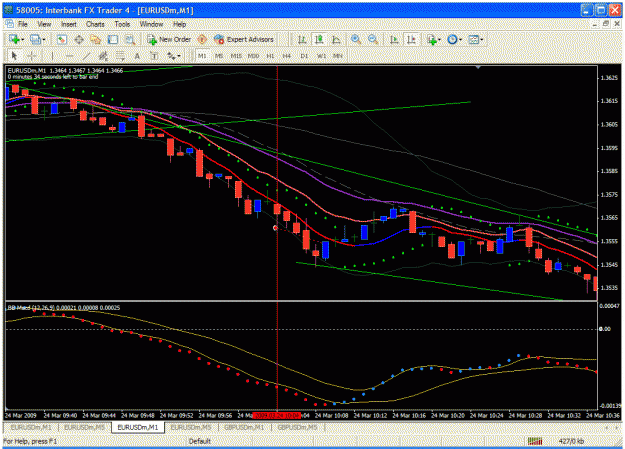Open the File menu
This screenshot has width=625, height=449.
pos(23,24)
